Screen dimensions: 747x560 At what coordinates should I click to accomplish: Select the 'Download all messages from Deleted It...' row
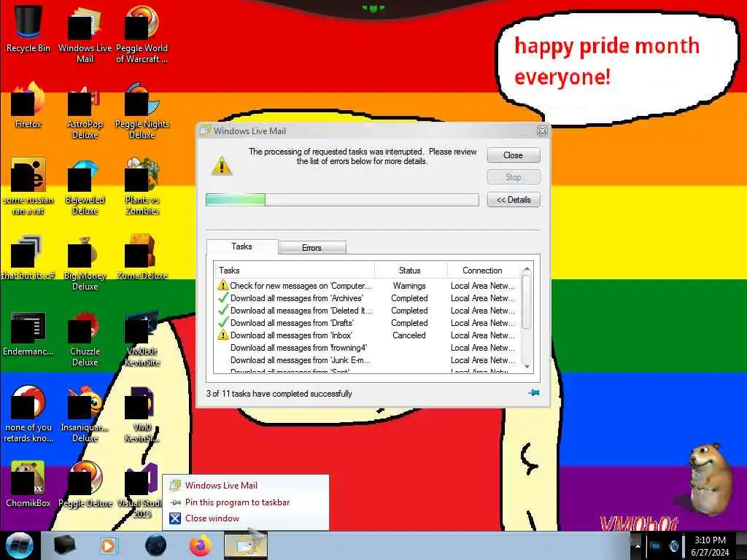click(x=367, y=311)
